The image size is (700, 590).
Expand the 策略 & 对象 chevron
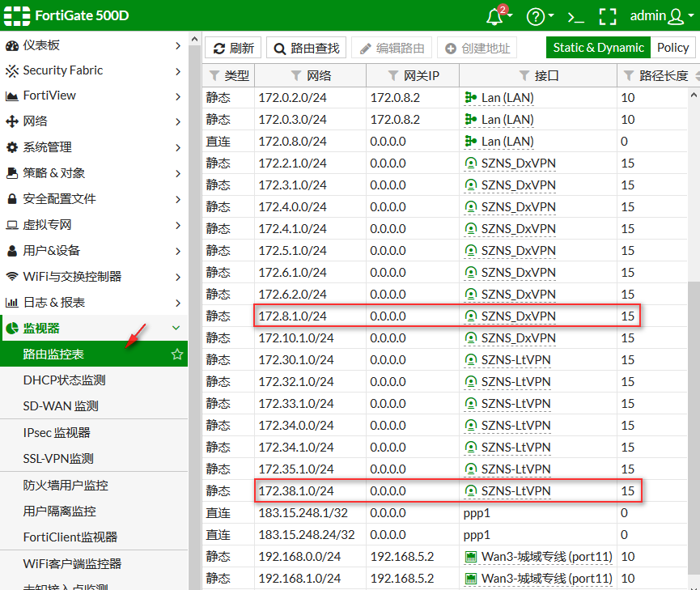(178, 173)
